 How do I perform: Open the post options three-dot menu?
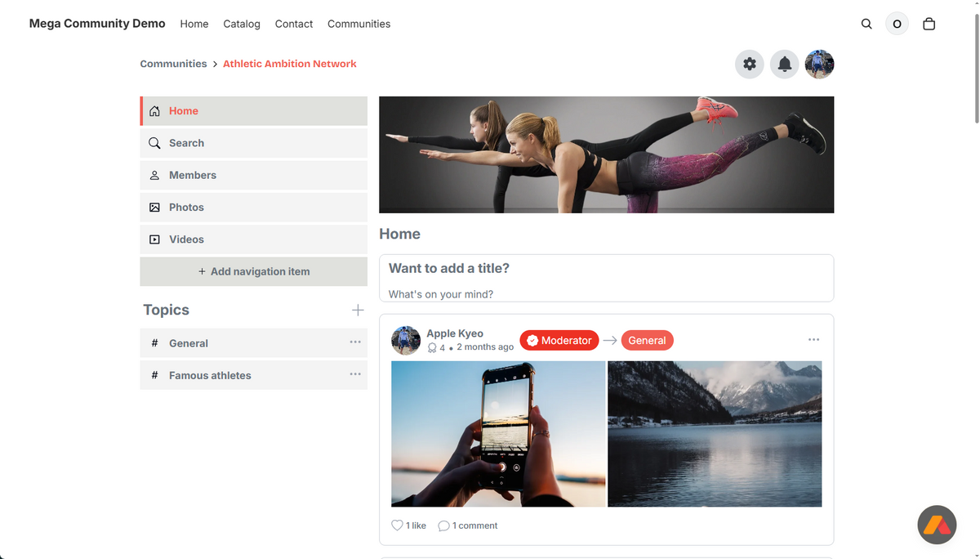tap(813, 339)
